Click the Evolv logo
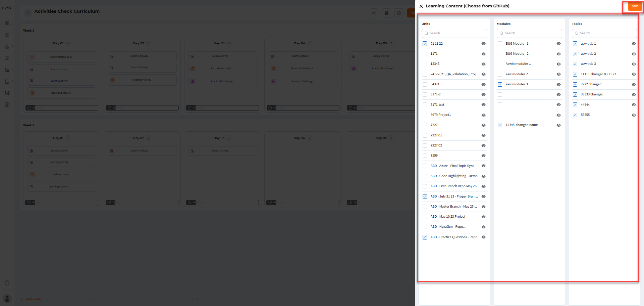 pyautogui.click(x=7, y=8)
